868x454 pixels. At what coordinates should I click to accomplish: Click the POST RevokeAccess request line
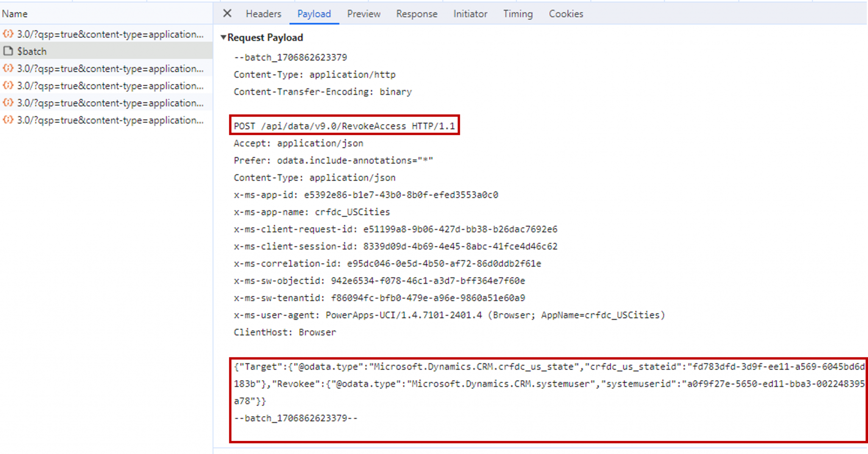(x=344, y=126)
